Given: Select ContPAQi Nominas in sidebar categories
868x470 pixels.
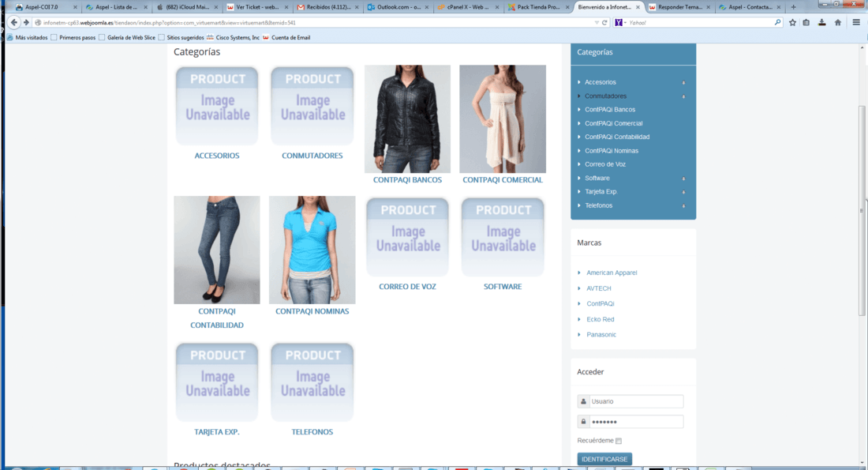Looking at the screenshot, I should 612,151.
